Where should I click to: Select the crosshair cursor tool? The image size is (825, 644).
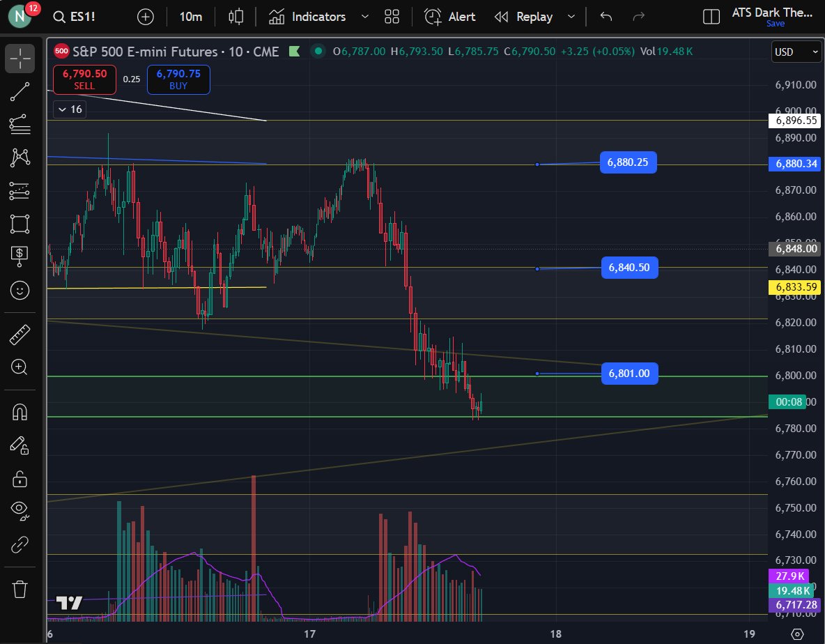[20, 59]
